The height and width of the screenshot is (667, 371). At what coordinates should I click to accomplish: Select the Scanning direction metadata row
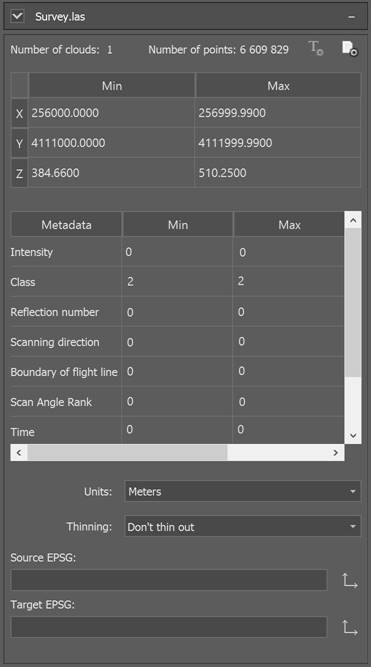point(177,342)
